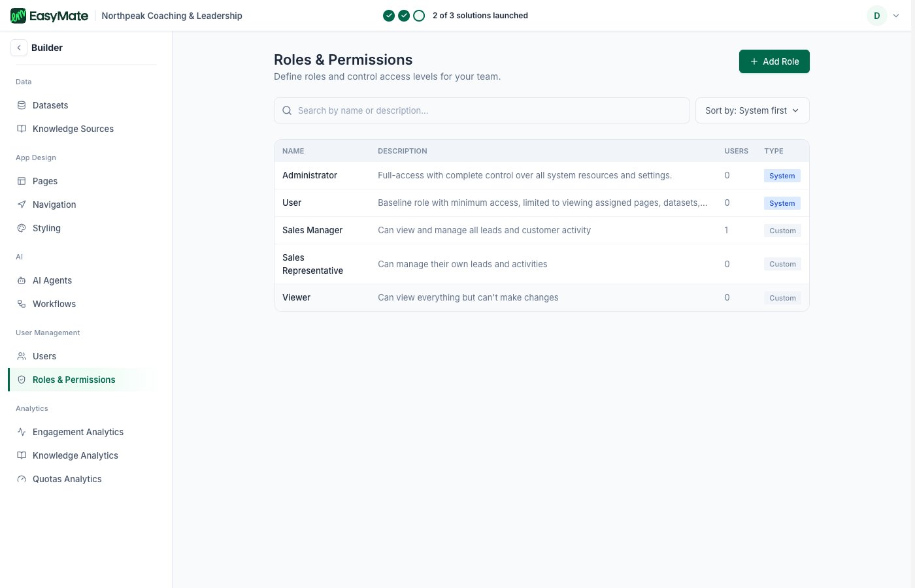
Task: Open Datasets in the sidebar
Action: pyautogui.click(x=82, y=105)
